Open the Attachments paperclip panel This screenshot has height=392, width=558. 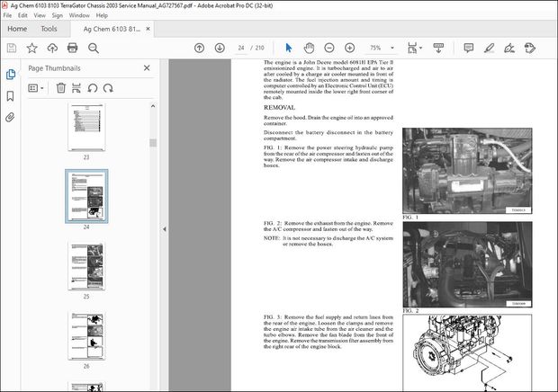[10, 117]
